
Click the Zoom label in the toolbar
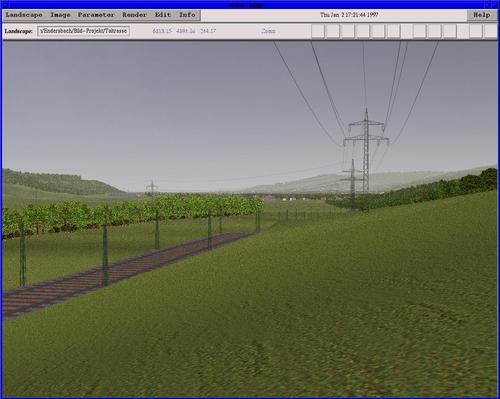(268, 31)
